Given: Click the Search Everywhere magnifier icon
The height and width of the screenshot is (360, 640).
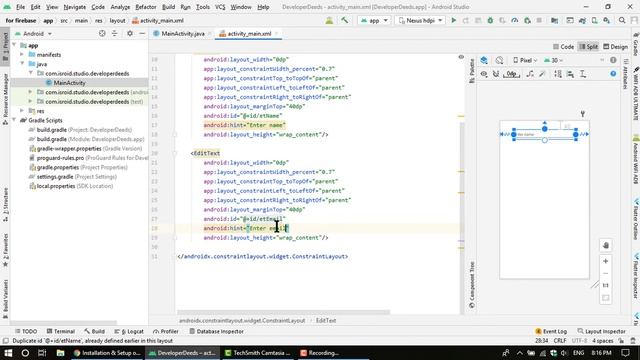Looking at the screenshot, I should coord(622,20).
